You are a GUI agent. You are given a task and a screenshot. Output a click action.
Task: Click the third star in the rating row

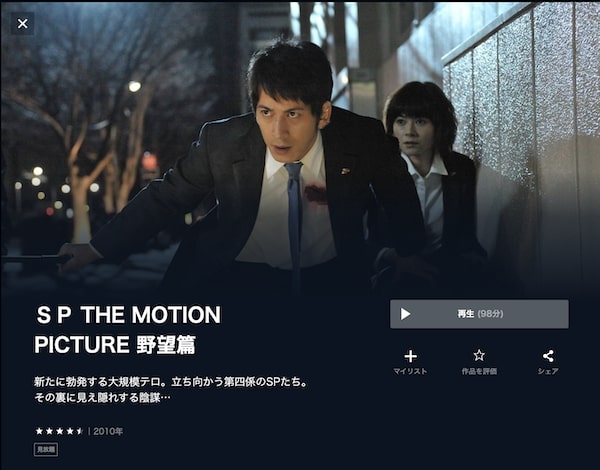[x=59, y=431]
